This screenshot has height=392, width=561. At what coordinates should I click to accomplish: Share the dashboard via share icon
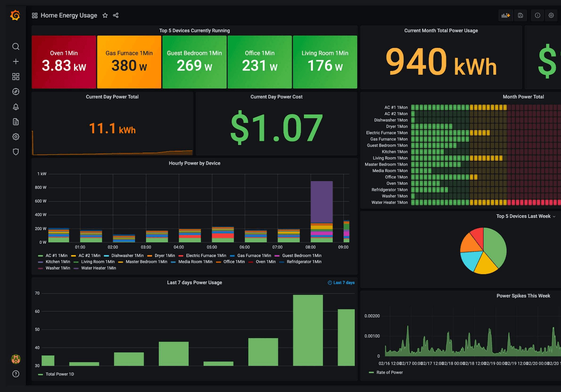click(x=116, y=16)
